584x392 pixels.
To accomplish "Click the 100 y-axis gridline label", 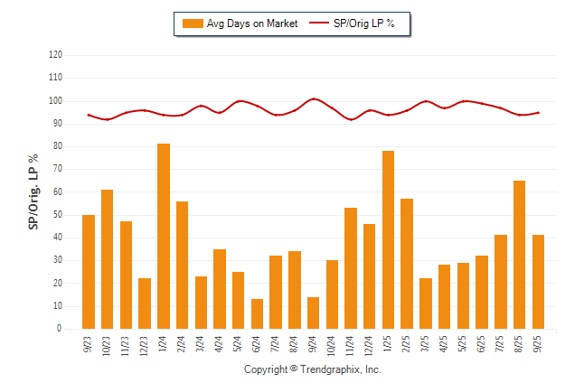I will [x=55, y=100].
